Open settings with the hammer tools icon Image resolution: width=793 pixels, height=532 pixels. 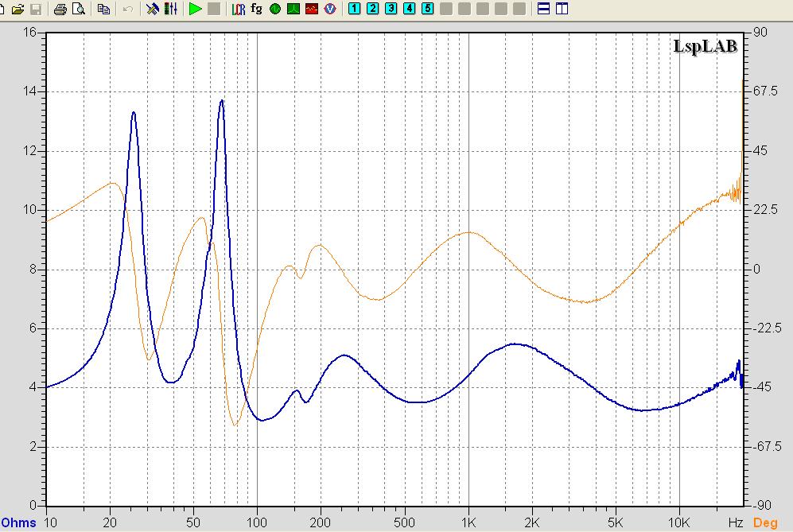(152, 9)
